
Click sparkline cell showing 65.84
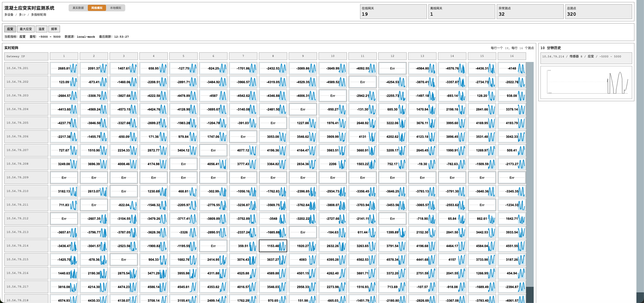click(452, 219)
